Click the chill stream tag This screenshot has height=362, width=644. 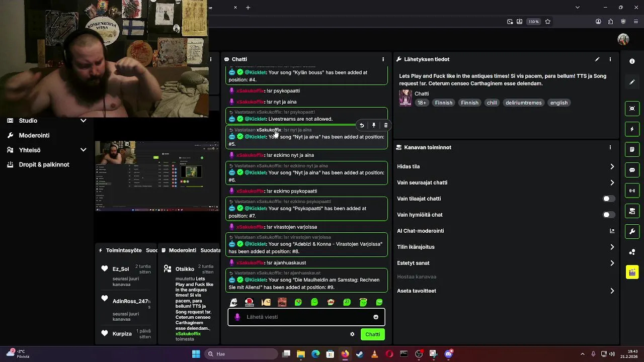[492, 103]
